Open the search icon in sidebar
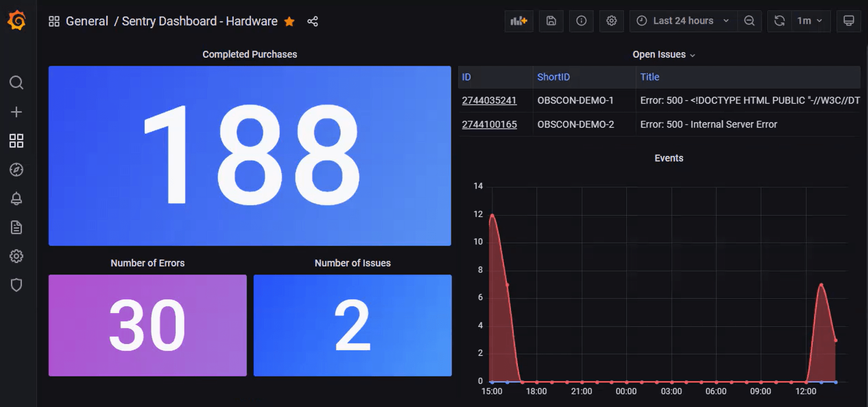This screenshot has height=407, width=868. (16, 83)
